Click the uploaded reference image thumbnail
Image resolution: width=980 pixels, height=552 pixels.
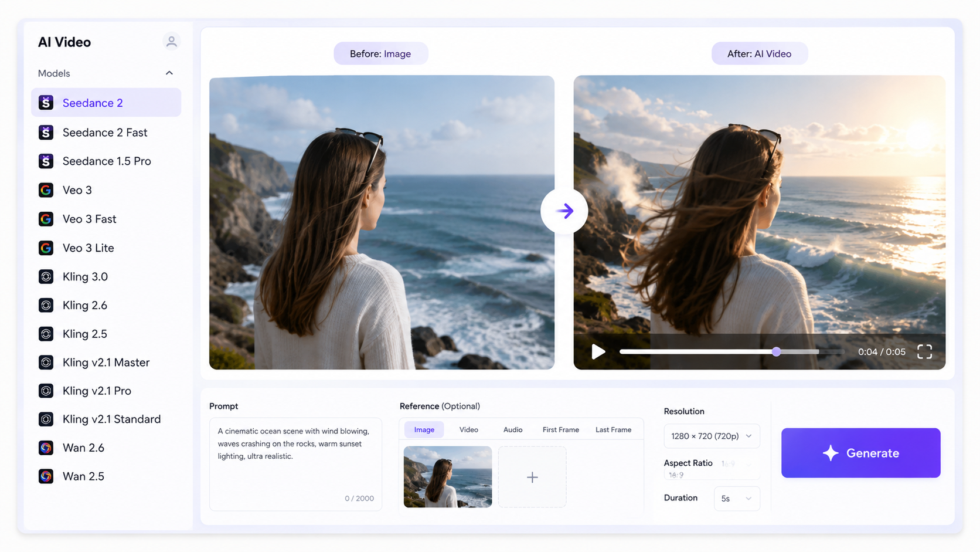[448, 477]
